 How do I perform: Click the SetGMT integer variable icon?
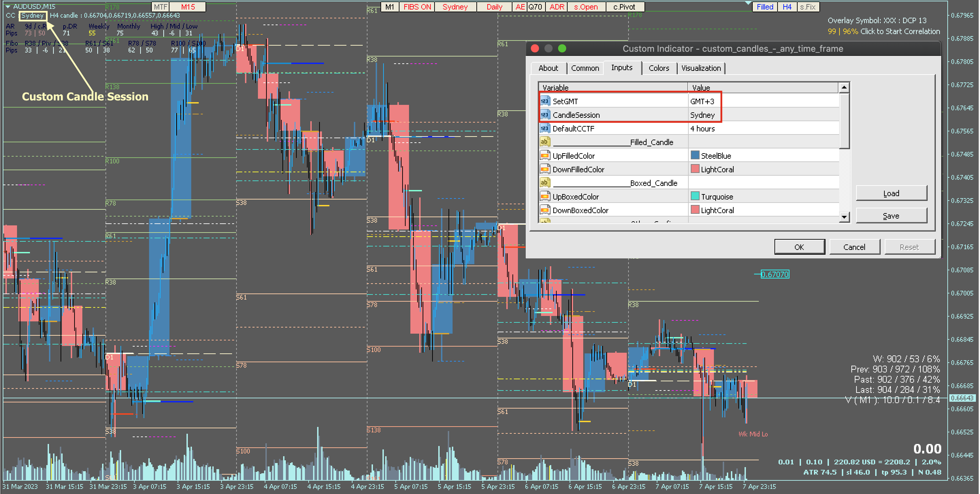pyautogui.click(x=545, y=101)
